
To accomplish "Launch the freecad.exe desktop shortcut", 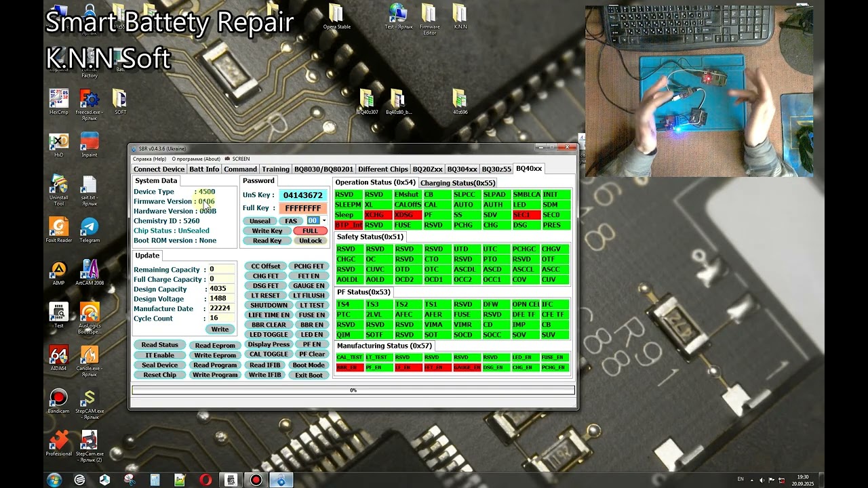I will click(90, 105).
